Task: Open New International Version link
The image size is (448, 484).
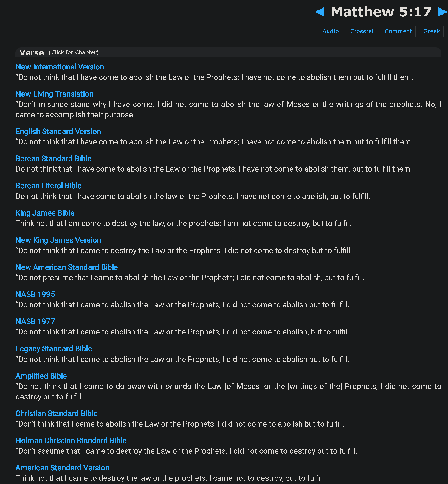Action: [60, 67]
